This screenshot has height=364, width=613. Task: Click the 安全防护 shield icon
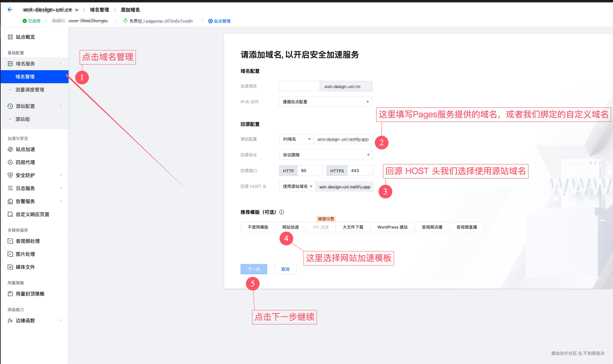coord(10,175)
